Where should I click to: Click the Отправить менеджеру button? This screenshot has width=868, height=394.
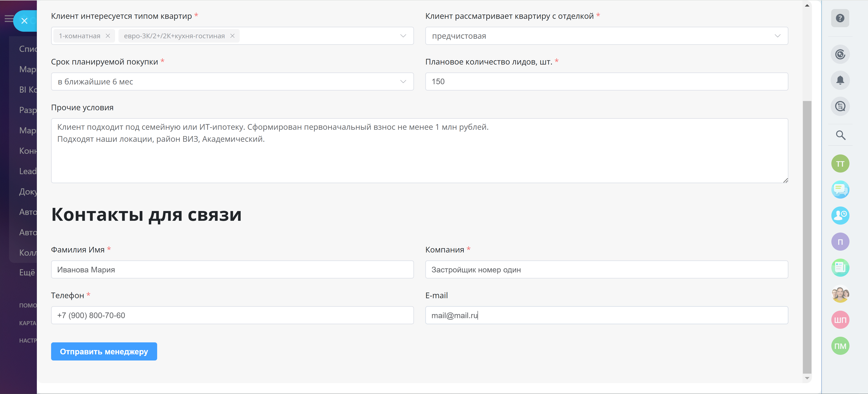point(104,351)
